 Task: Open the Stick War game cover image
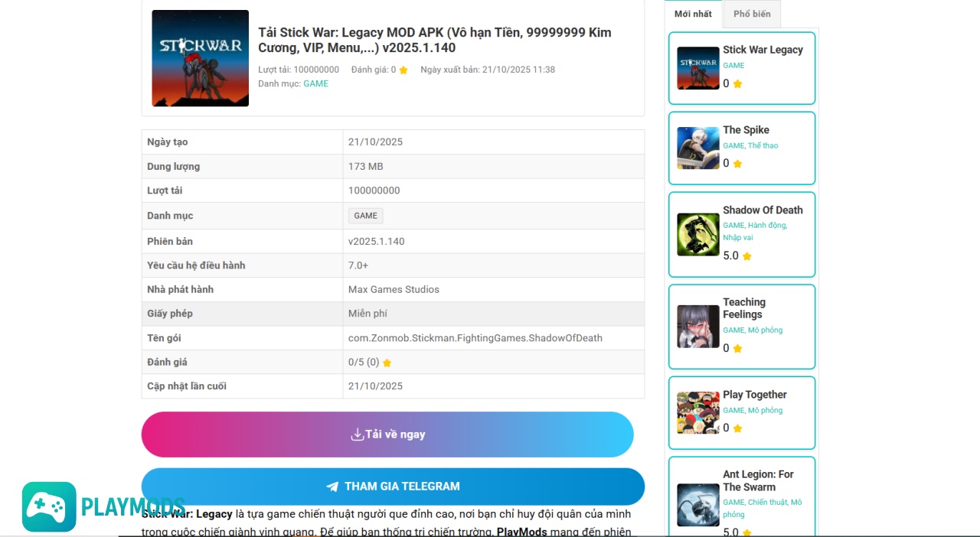pyautogui.click(x=200, y=58)
